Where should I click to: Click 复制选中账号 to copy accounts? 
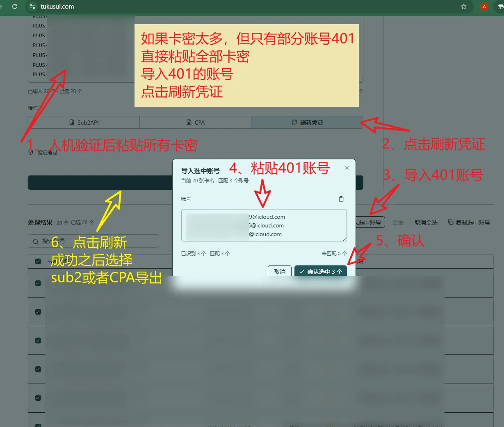(x=469, y=223)
